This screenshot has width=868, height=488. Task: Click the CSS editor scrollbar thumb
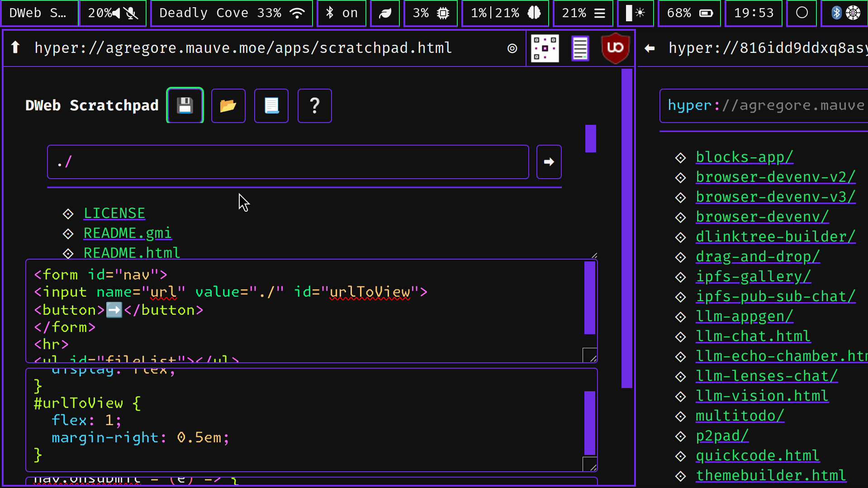pyautogui.click(x=589, y=423)
